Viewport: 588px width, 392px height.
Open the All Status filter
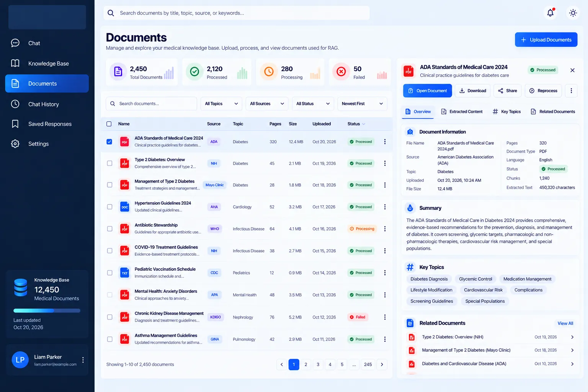(x=313, y=104)
